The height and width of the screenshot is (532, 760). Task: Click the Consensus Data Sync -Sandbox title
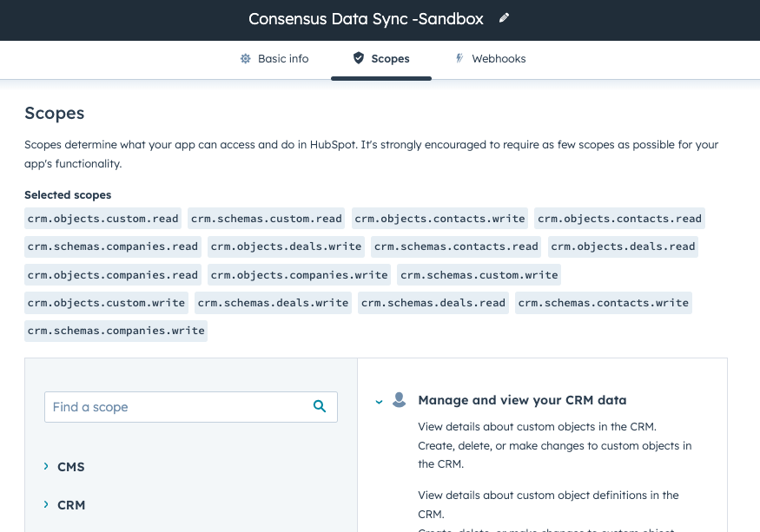tap(366, 18)
